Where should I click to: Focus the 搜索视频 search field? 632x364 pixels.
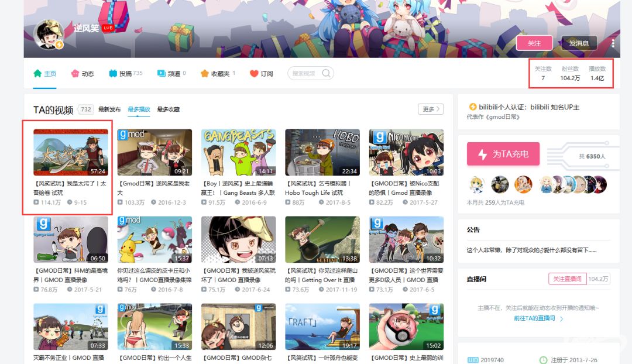point(310,73)
